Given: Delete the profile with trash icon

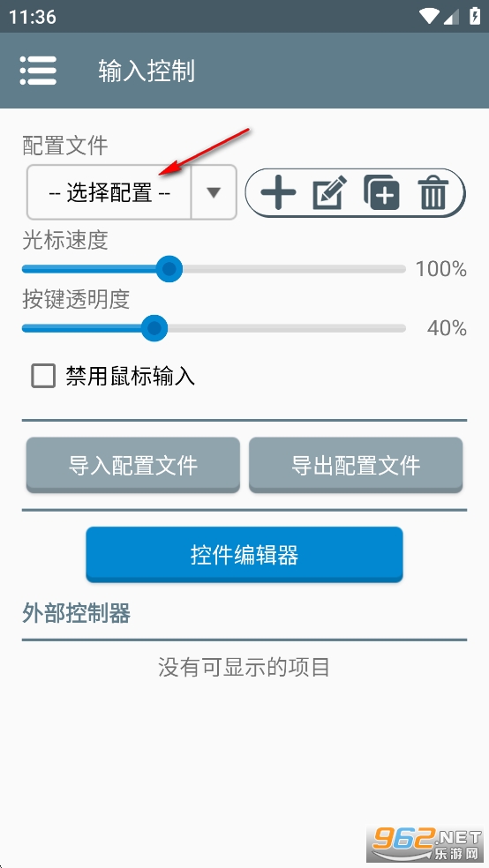Looking at the screenshot, I should [433, 192].
